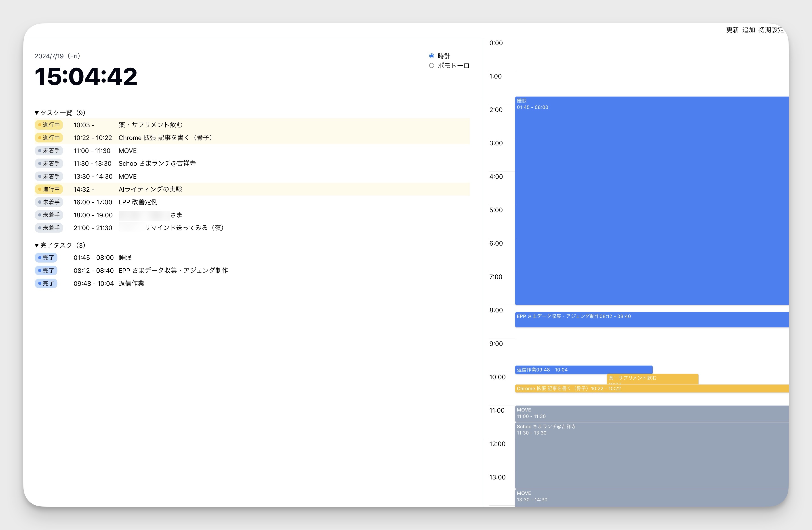Collapse the タスク一覧 (9) section
Viewport: 812px width, 530px height.
coord(60,113)
